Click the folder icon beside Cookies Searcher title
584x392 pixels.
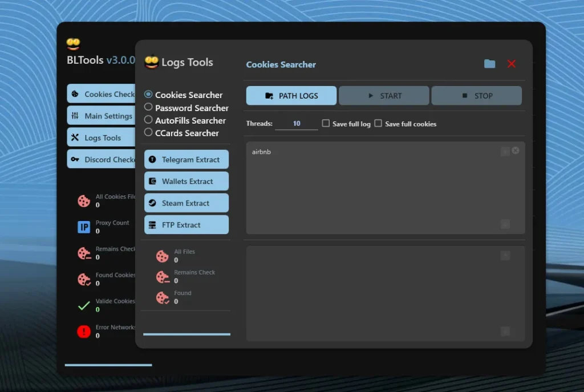489,64
